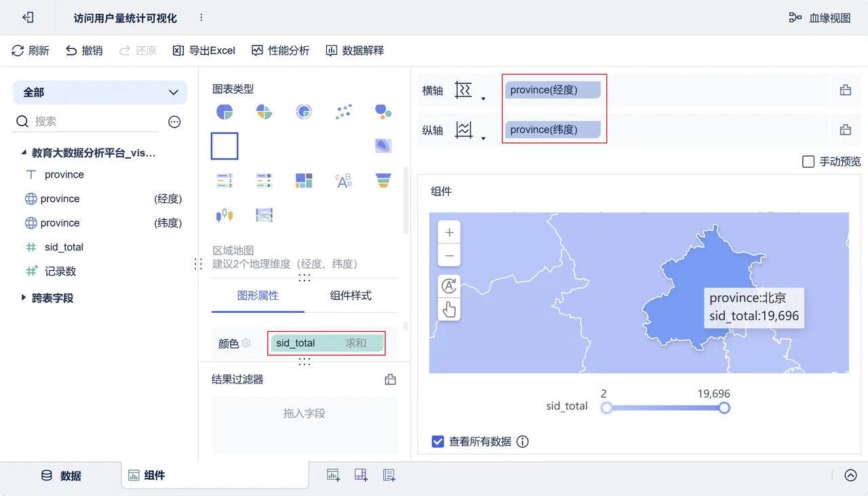
Task: Open the more options ellipsis beside search
Action: click(x=174, y=122)
